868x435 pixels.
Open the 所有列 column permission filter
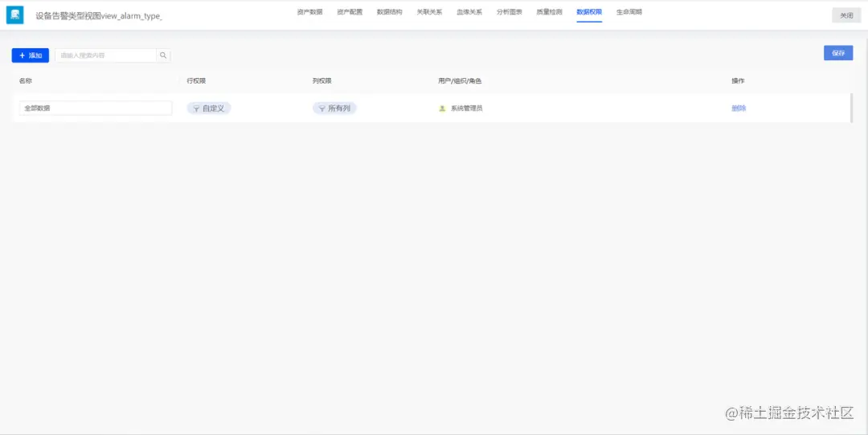click(334, 109)
